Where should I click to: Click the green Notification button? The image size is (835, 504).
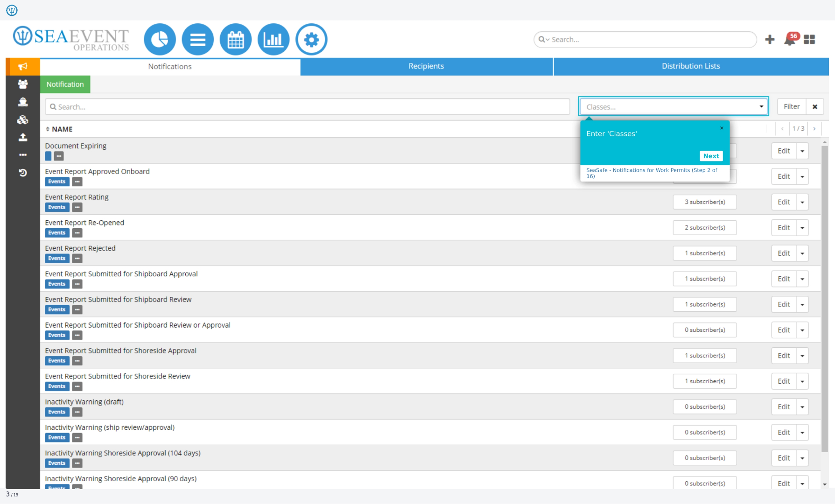pyautogui.click(x=65, y=84)
